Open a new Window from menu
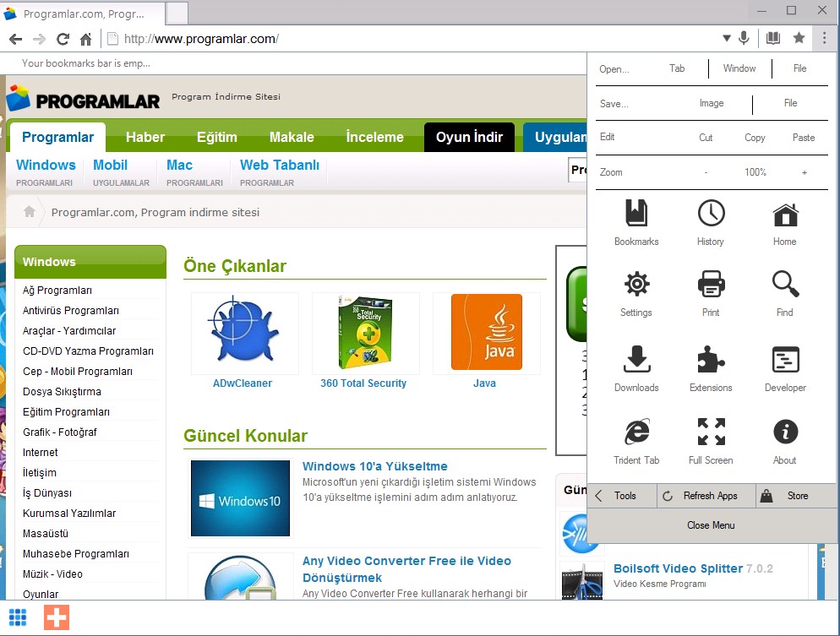 [739, 68]
